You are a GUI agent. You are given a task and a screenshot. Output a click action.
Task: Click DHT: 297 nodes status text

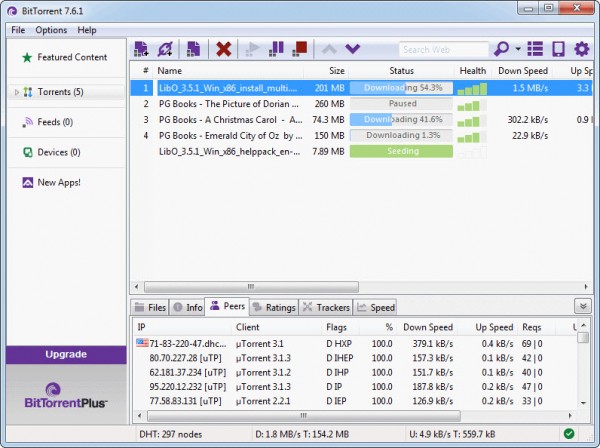coord(171,435)
